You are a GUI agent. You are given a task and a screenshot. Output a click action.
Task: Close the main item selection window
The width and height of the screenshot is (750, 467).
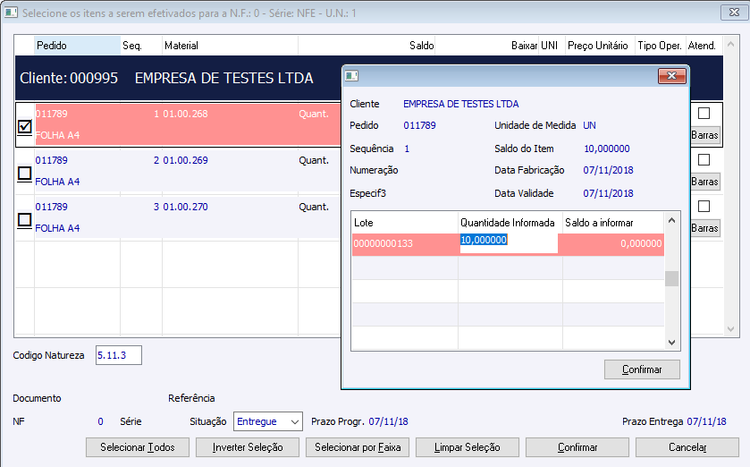[734, 12]
